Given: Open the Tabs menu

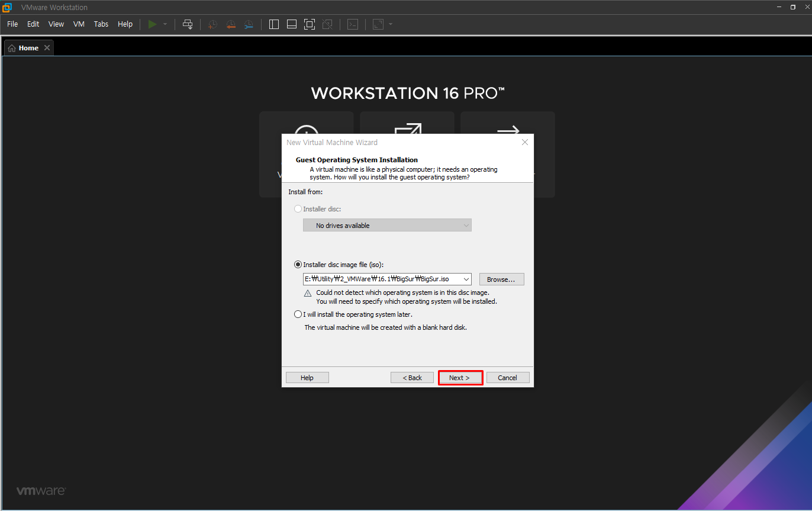Looking at the screenshot, I should point(101,24).
